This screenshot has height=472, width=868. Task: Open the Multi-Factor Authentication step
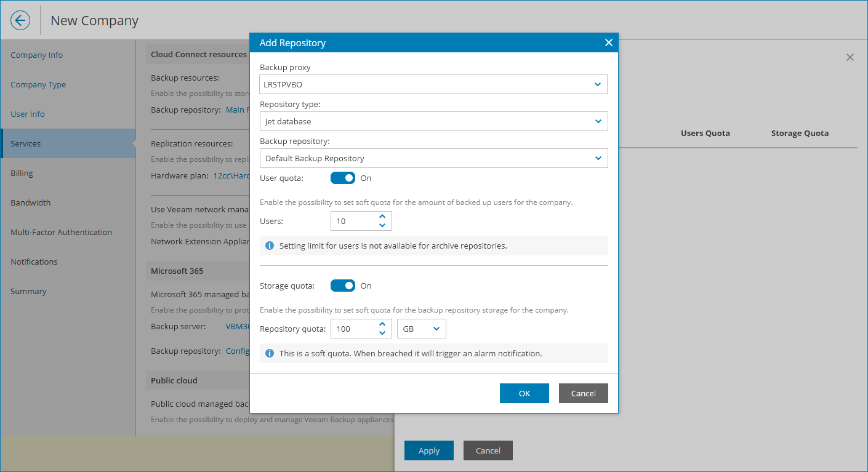(61, 232)
